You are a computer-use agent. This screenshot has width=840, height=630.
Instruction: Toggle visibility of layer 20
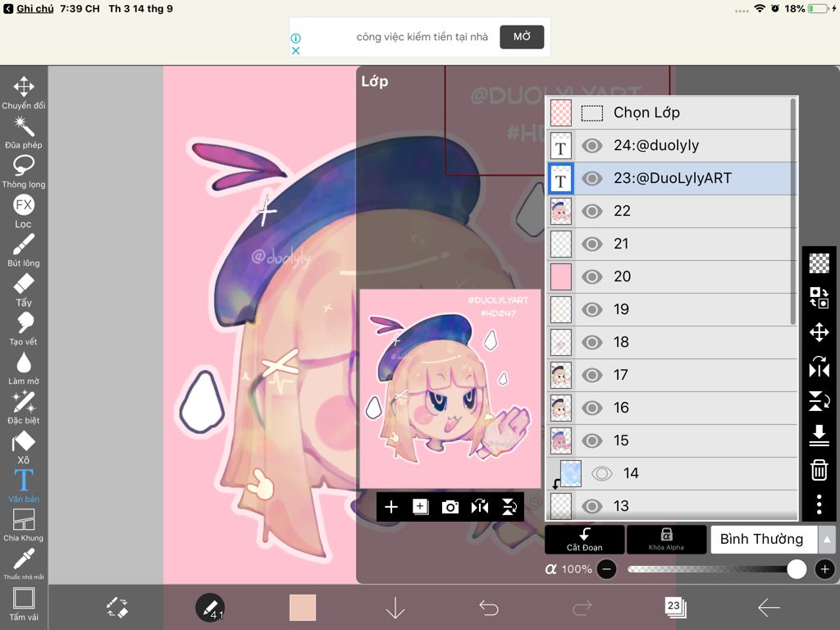pyautogui.click(x=592, y=277)
